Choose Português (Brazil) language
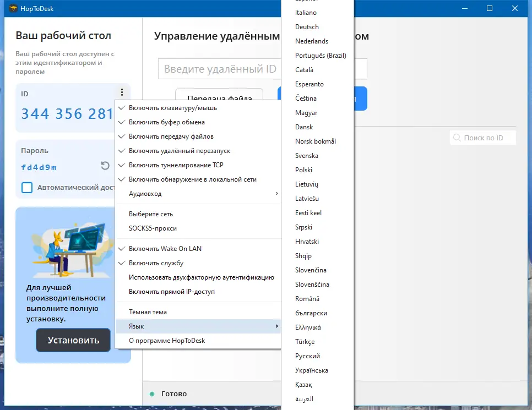 [x=318, y=55]
